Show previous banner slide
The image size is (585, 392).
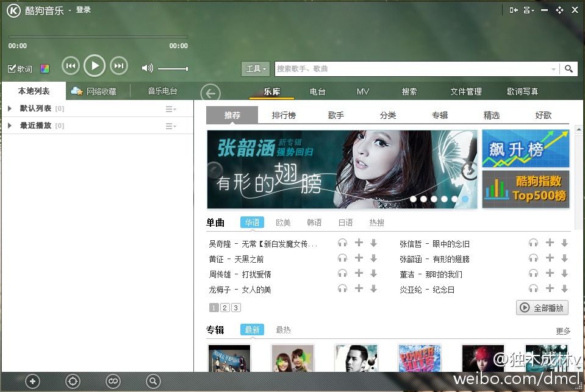215,171
